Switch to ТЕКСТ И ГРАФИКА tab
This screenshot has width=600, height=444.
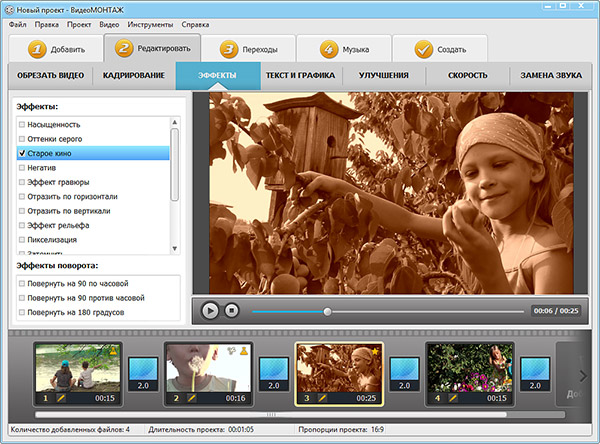[300, 75]
